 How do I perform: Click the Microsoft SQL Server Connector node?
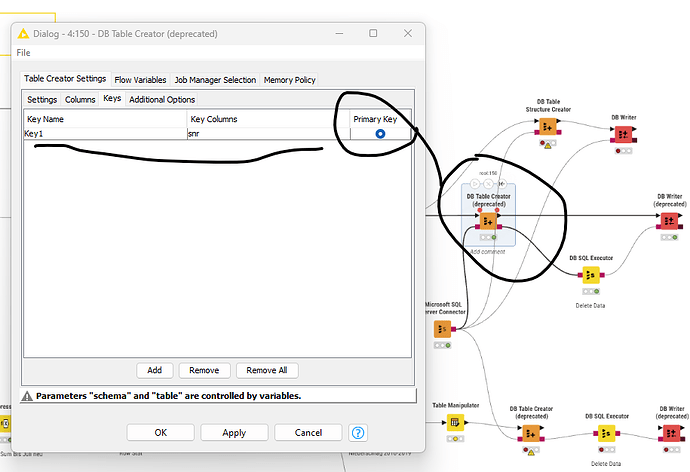440,329
